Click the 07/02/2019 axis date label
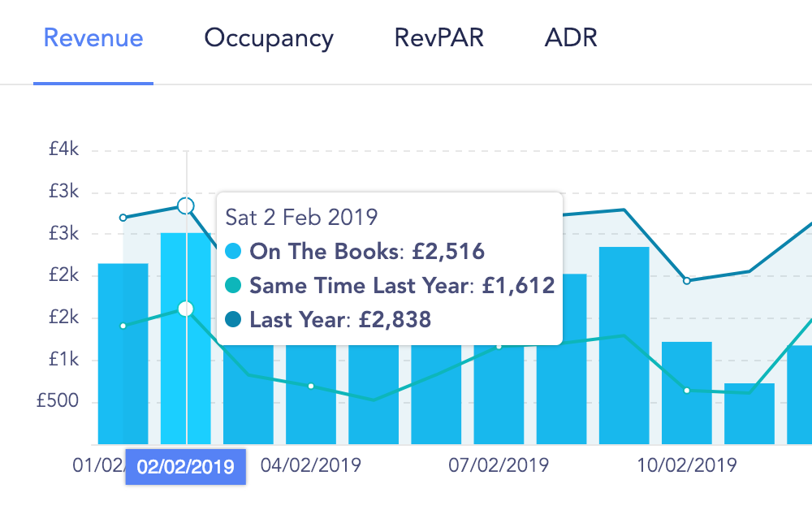The height and width of the screenshot is (510, 812). [499, 465]
